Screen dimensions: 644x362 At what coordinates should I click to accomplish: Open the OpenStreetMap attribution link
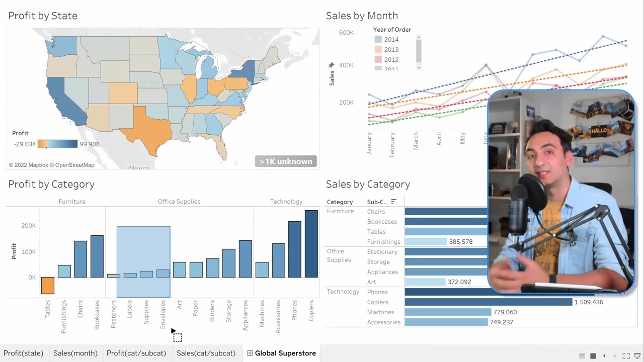pyautogui.click(x=74, y=165)
